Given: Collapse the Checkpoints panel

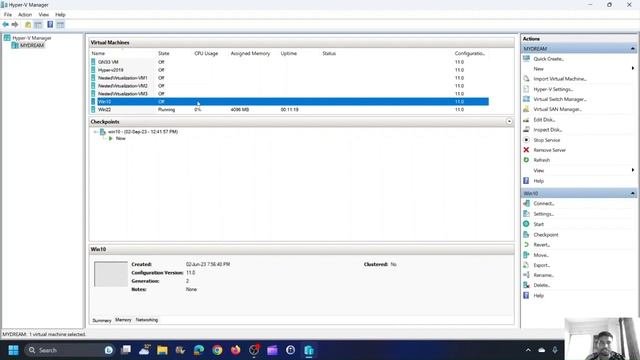Looking at the screenshot, I should tap(509, 122).
